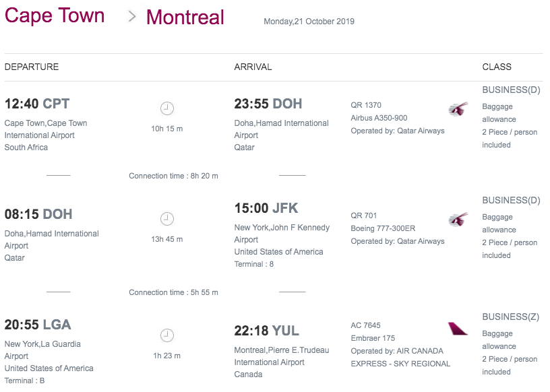Click the clock icon for 13h 45m flight

point(167,219)
